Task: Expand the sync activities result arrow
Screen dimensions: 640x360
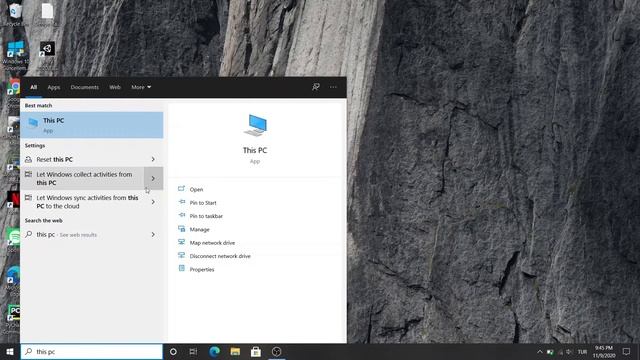Action: tap(153, 202)
